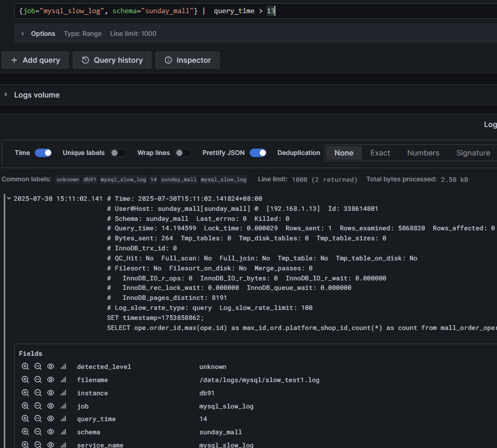Click the sunday_mall common label chip

179,180
